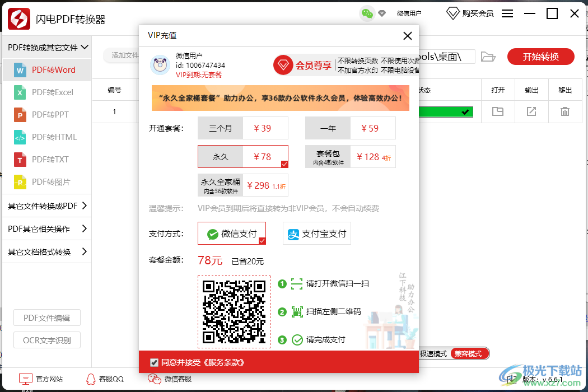588x392 pixels.
Task: Select 支付宝支付 payment method
Action: click(317, 234)
